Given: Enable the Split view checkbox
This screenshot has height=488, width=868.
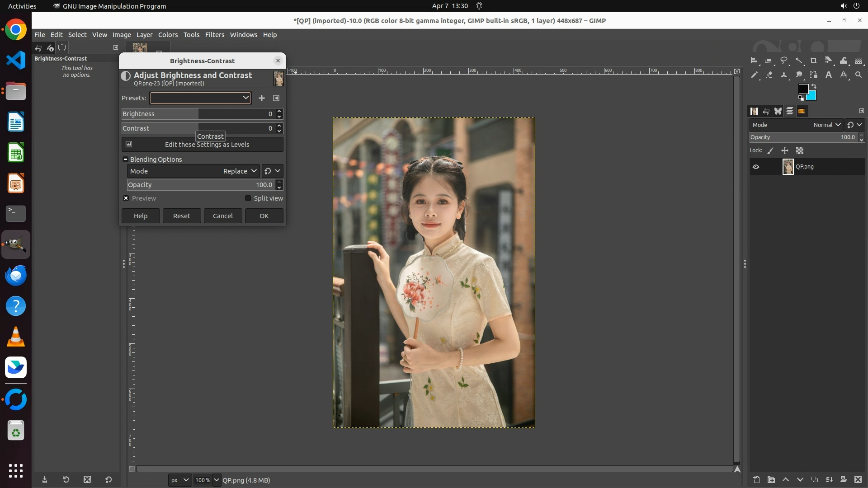Looking at the screenshot, I should click(x=248, y=198).
